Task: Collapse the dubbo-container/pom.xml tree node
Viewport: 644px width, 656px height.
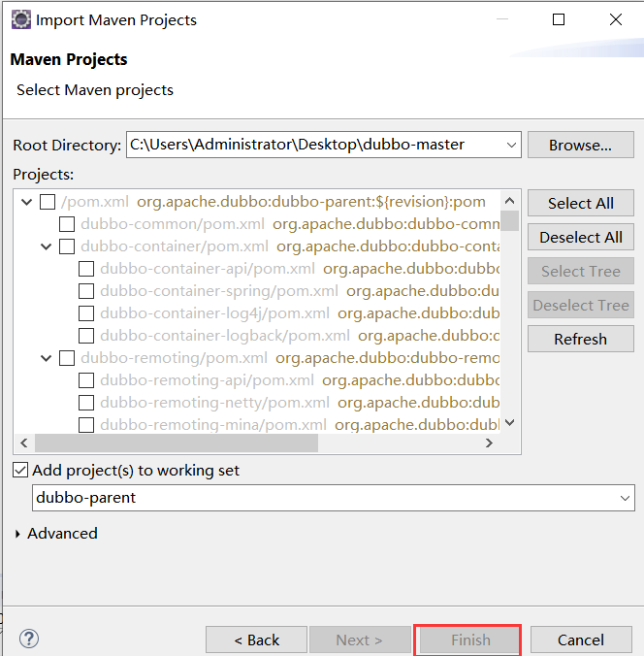Action: (x=46, y=246)
